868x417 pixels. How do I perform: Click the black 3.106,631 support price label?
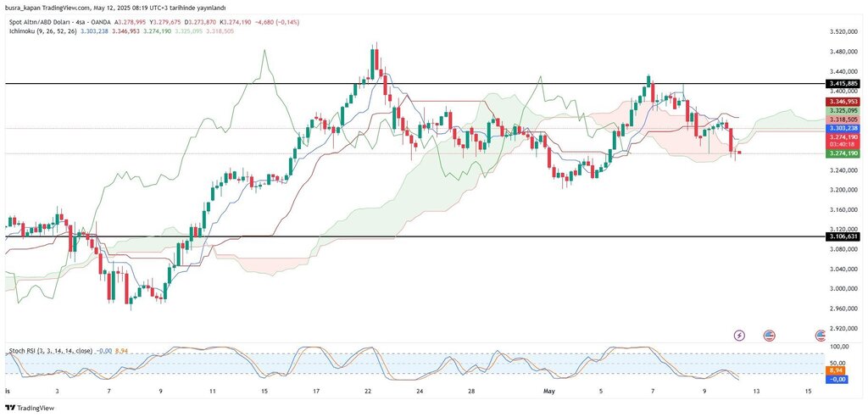tap(841, 237)
